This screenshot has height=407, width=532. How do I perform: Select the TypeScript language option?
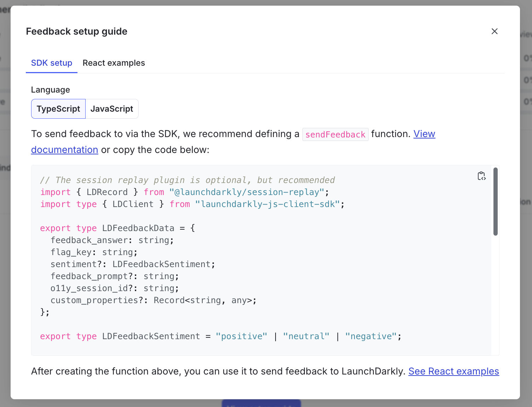(58, 109)
